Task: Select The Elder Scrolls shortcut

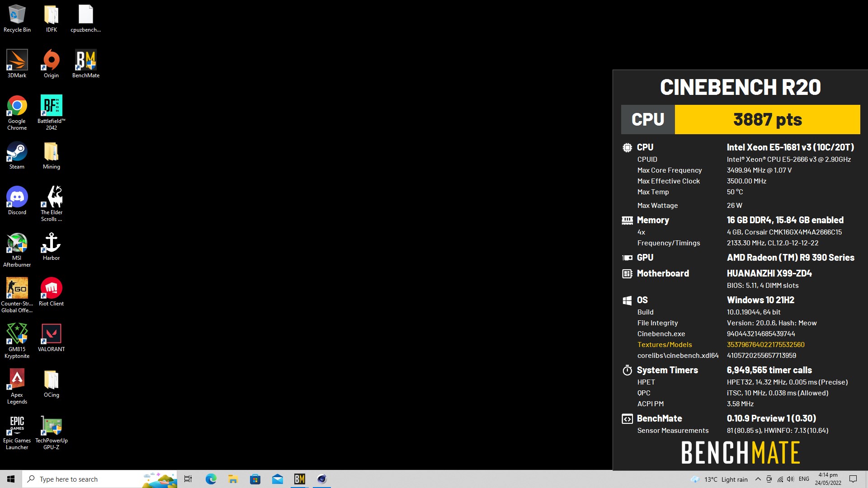Action: pos(51,204)
